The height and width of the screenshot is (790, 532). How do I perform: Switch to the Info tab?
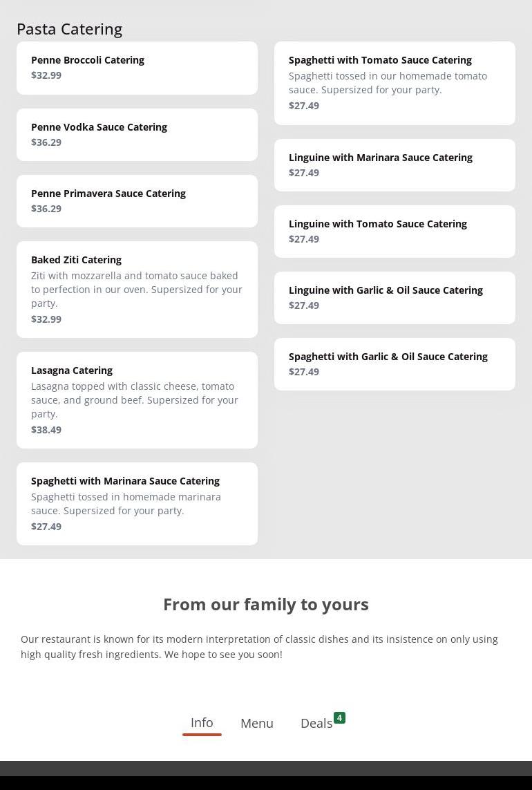pyautogui.click(x=202, y=723)
